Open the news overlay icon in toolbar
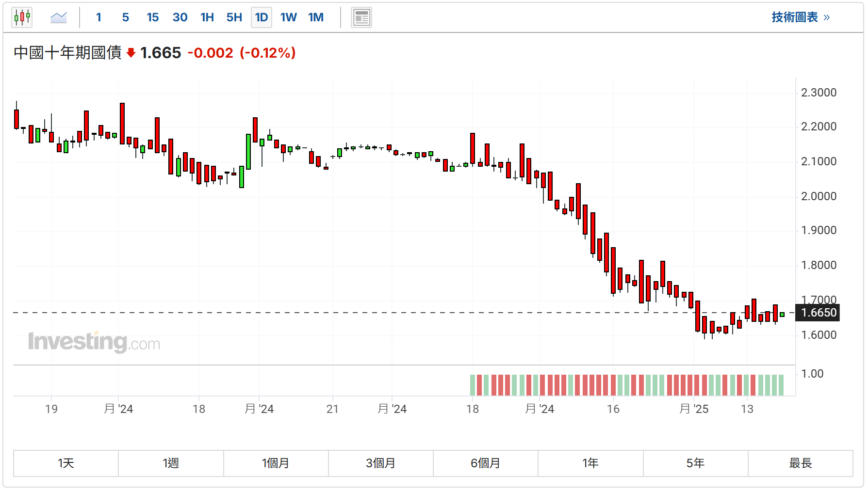The width and height of the screenshot is (868, 491). (x=361, y=17)
